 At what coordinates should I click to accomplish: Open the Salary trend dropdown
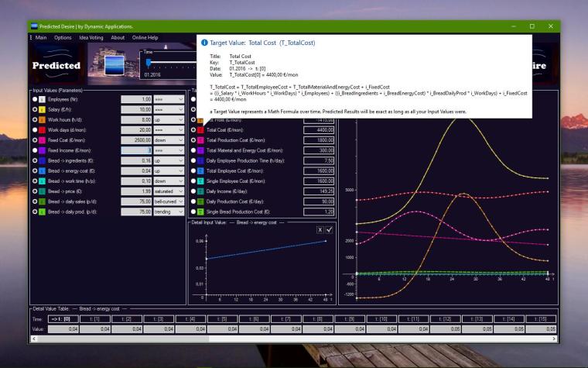click(169, 109)
